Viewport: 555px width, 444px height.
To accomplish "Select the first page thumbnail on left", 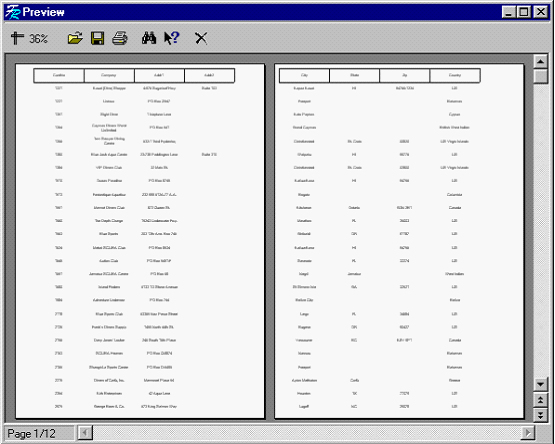I will point(140,241).
